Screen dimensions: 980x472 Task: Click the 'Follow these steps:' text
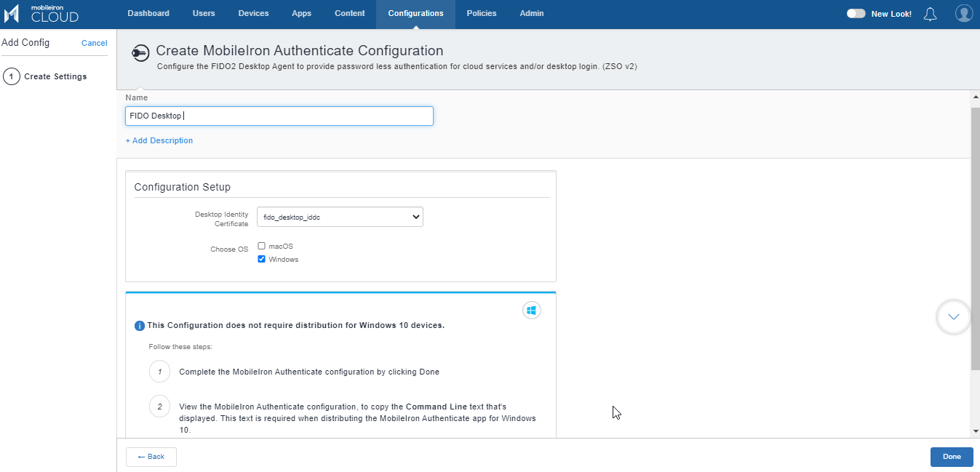(180, 347)
